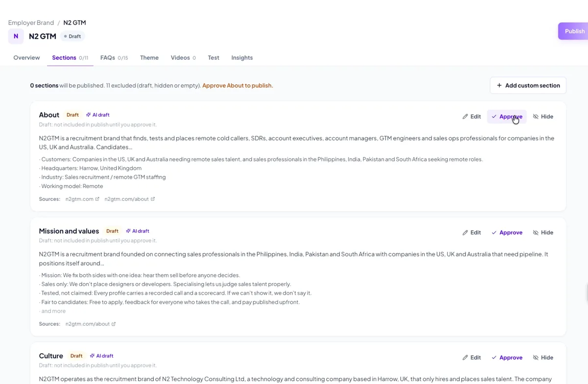Hide the Mission and values section
This screenshot has height=384, width=588.
pyautogui.click(x=543, y=233)
